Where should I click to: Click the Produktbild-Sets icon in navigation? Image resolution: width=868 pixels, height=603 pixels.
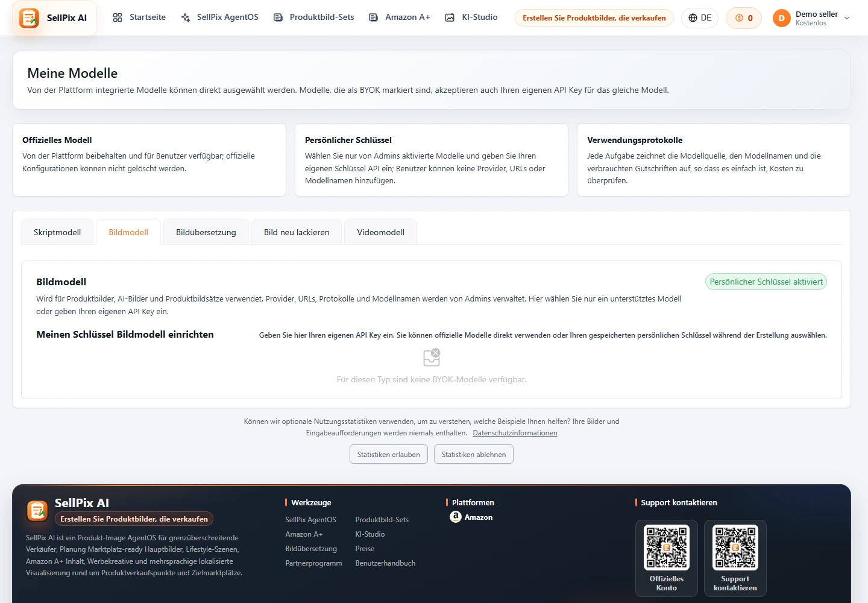point(278,17)
